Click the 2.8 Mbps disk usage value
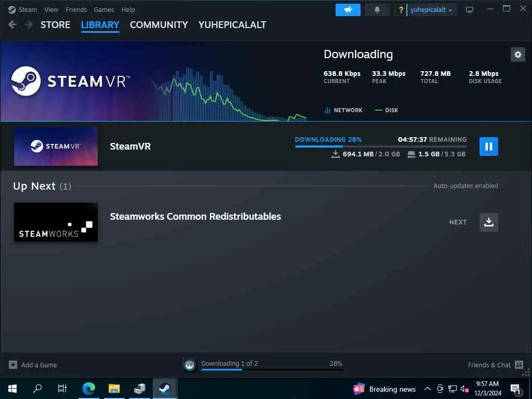532x399 pixels. coord(484,74)
